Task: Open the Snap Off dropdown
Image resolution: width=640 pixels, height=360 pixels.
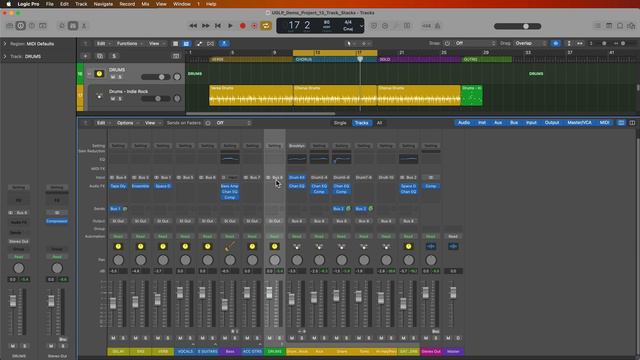Action: tap(475, 43)
